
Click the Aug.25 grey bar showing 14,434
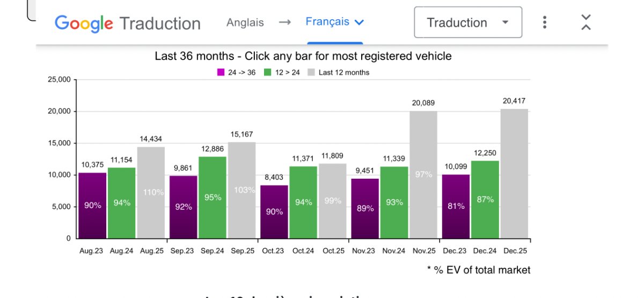[x=151, y=192]
